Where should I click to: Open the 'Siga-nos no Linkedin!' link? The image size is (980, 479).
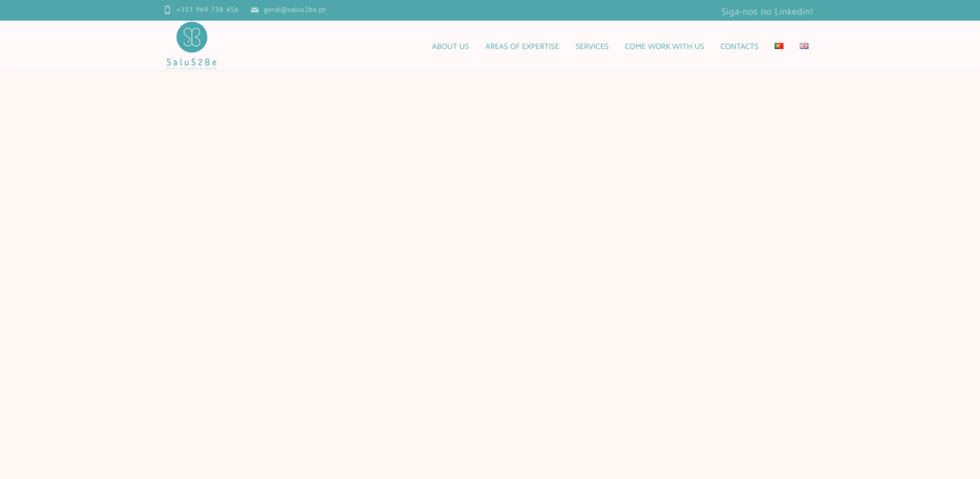(767, 11)
